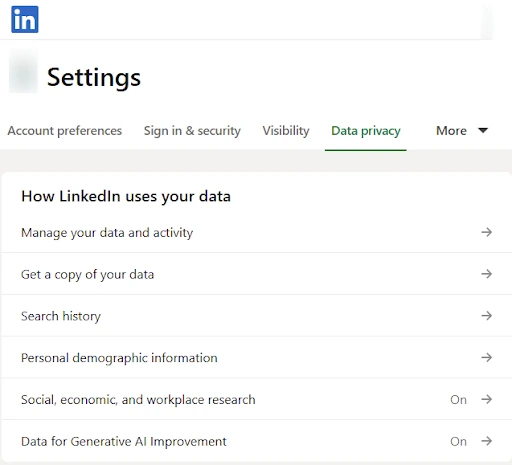The height and width of the screenshot is (465, 512).
Task: Click How LinkedIn uses your data heading
Action: click(x=126, y=196)
